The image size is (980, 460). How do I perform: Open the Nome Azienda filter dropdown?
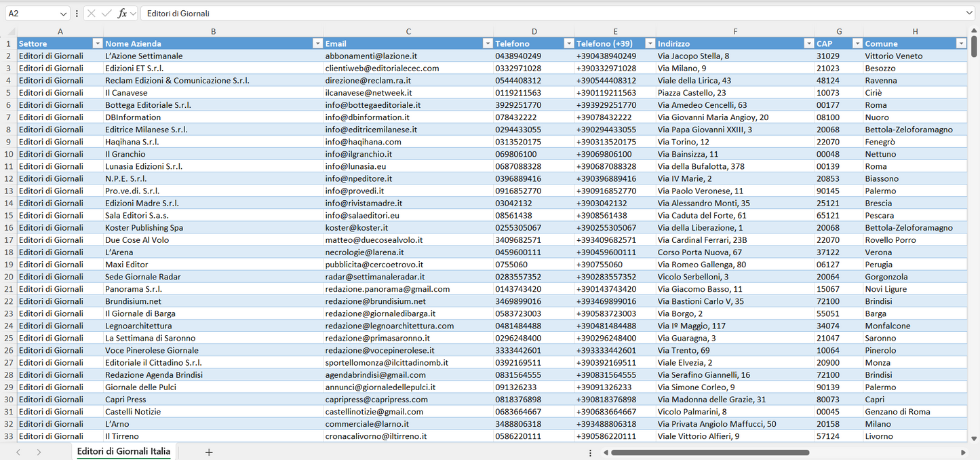click(317, 43)
